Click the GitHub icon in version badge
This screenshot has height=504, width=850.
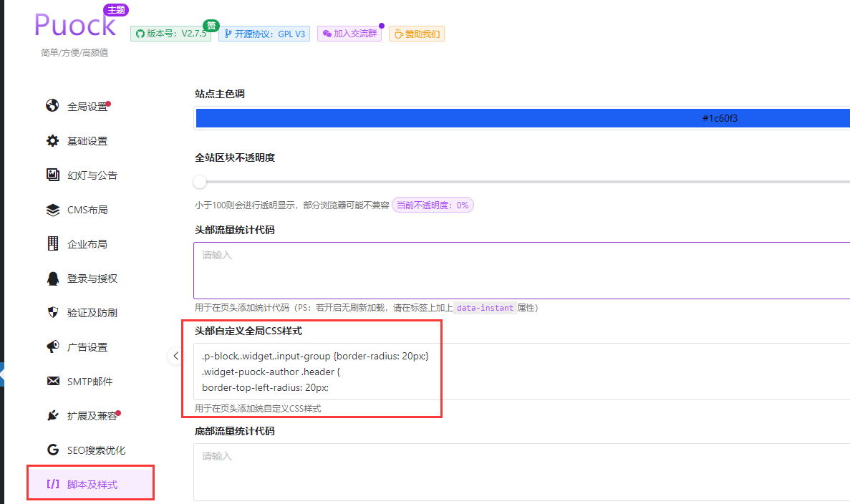(140, 34)
